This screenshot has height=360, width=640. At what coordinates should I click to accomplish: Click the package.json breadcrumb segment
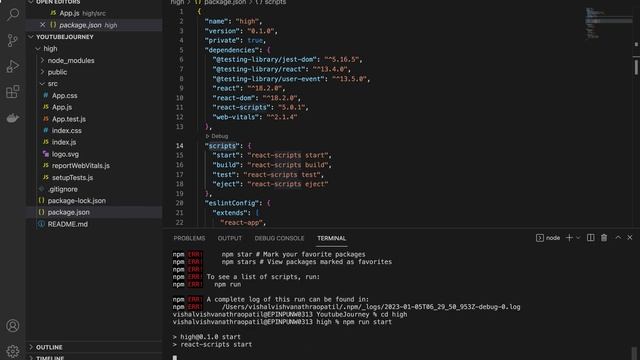224,2
